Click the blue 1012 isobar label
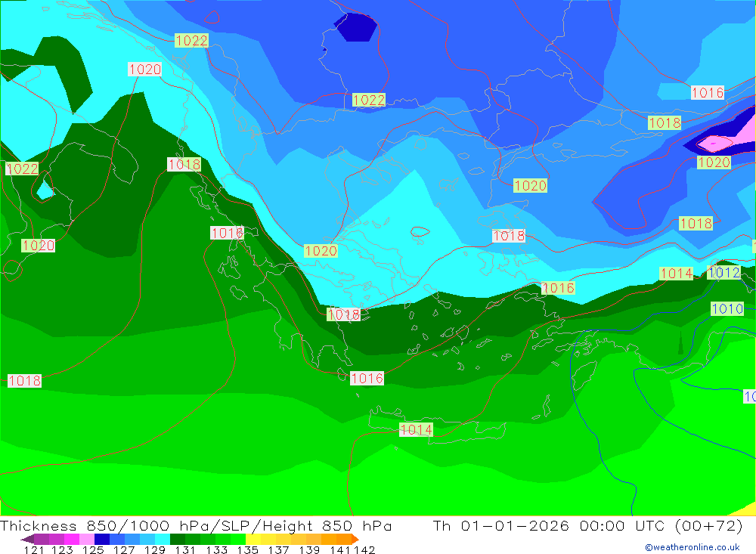Screen dimensions: 756x554 [723, 272]
